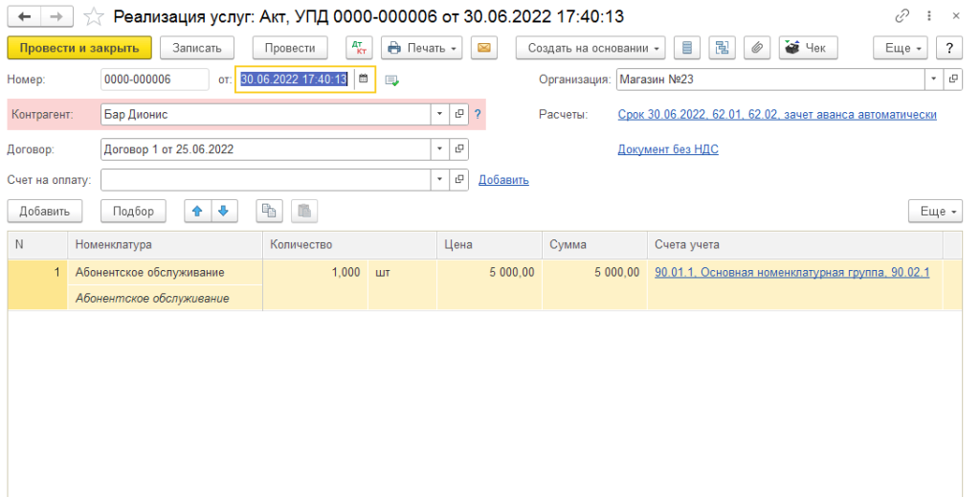This screenshot has width=980, height=497.
Task: Click the Сумма column header
Action: click(594, 245)
